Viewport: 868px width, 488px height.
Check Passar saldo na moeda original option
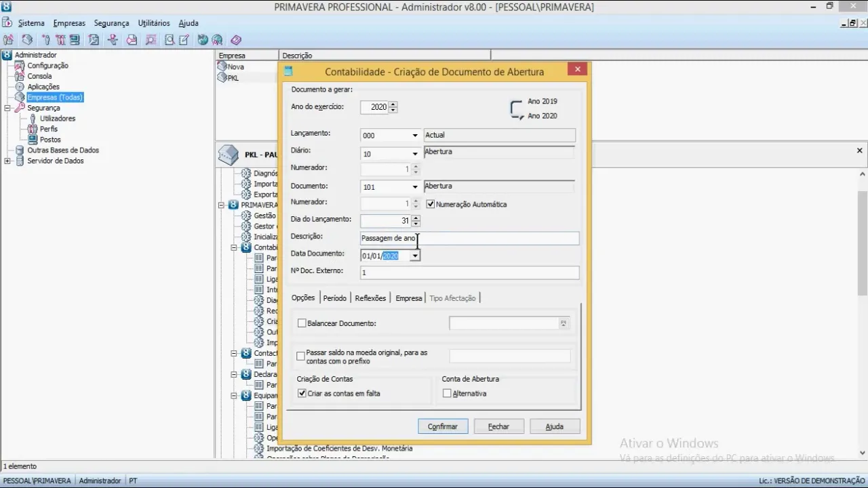coord(301,357)
